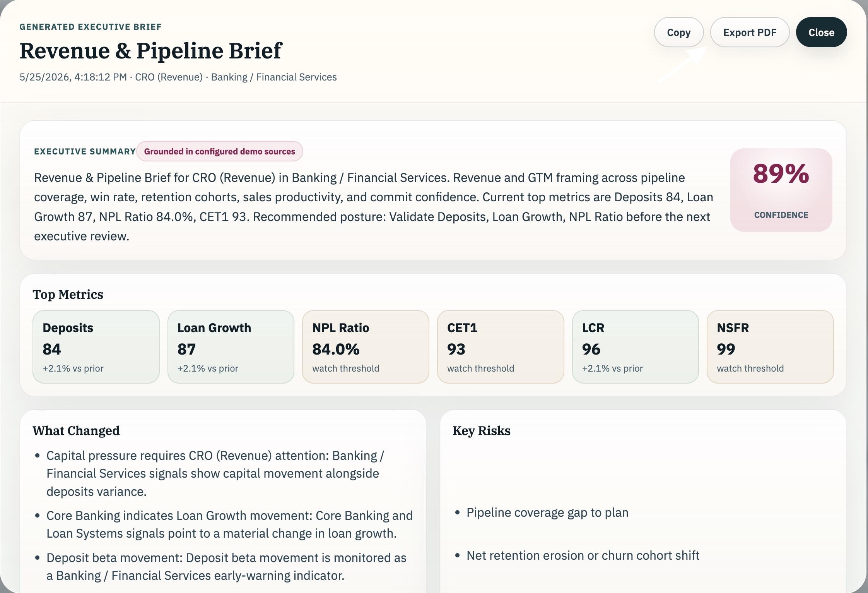868x593 pixels.
Task: Open the Loan Growth metric card
Action: pyautogui.click(x=231, y=347)
